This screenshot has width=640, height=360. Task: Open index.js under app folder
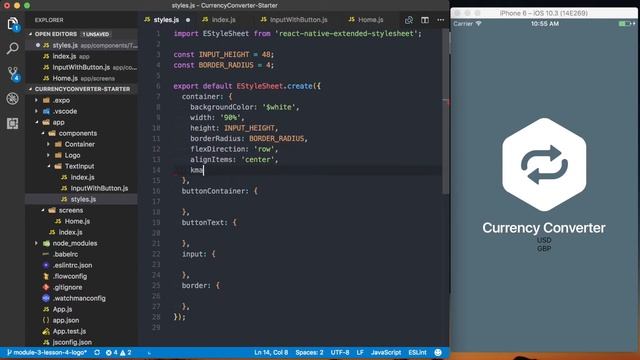pyautogui.click(x=82, y=232)
